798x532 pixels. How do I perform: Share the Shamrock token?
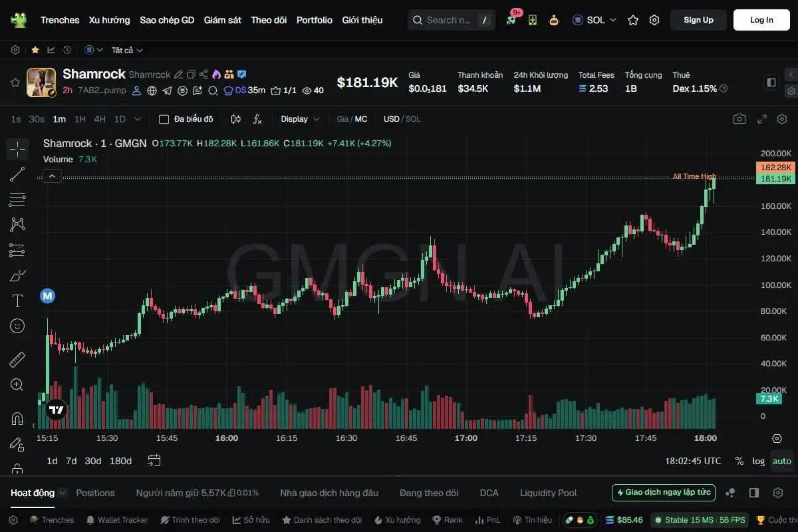pyautogui.click(x=203, y=74)
